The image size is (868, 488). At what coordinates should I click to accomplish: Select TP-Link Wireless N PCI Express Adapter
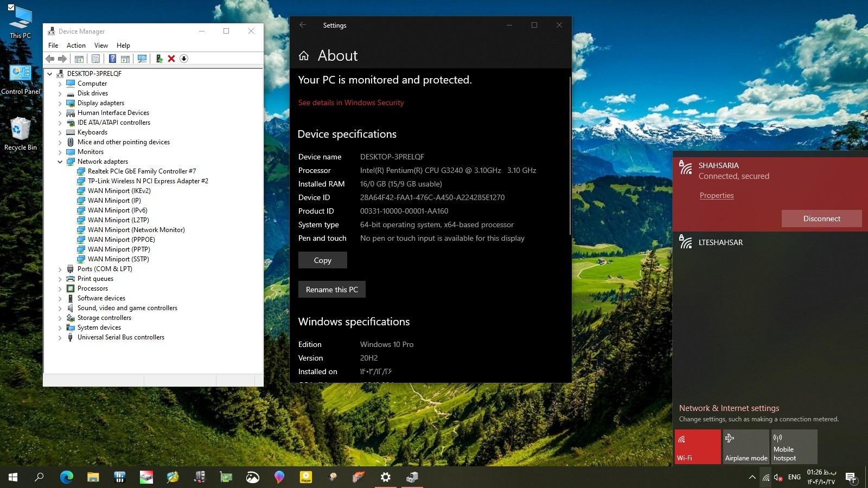[x=148, y=181]
